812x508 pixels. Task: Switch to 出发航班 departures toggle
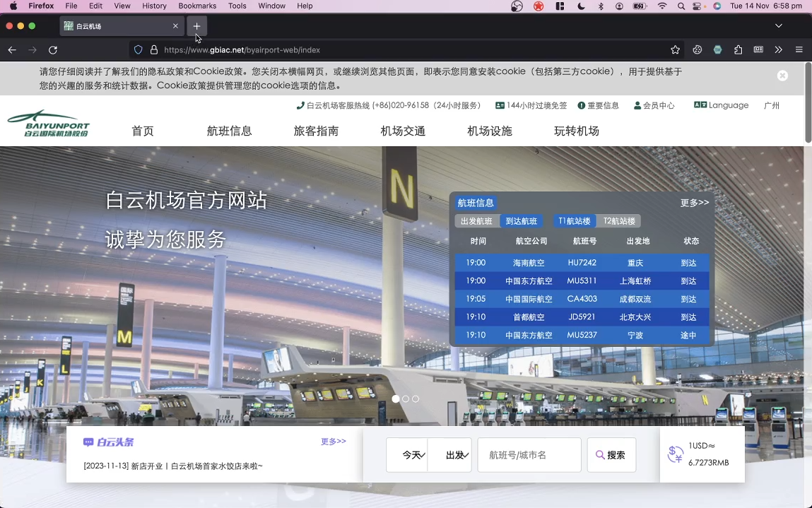[476, 221]
